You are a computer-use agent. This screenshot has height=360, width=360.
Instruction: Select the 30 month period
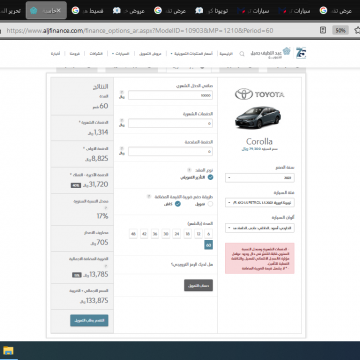click(166, 234)
